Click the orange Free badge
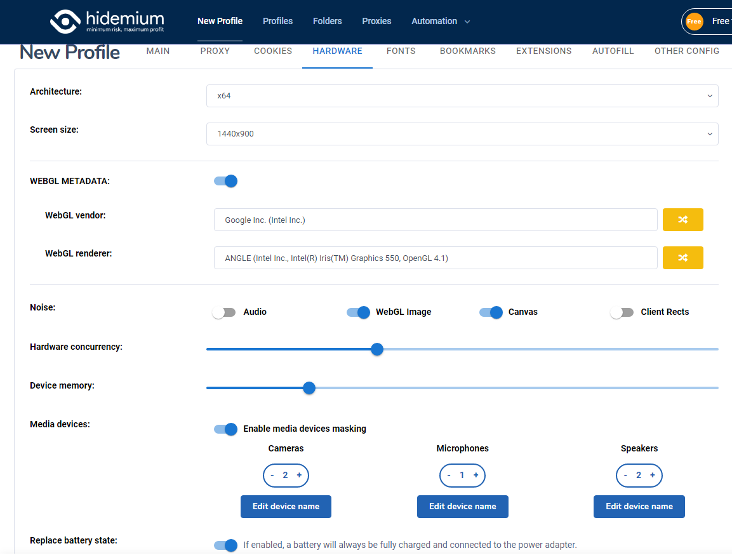This screenshot has height=560, width=732. (694, 21)
